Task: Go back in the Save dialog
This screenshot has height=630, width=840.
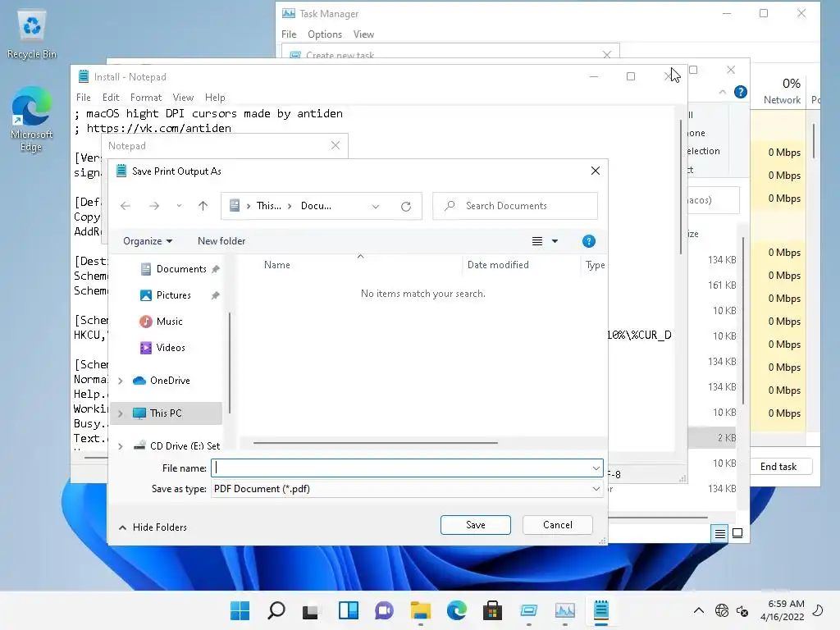Action: click(x=126, y=206)
